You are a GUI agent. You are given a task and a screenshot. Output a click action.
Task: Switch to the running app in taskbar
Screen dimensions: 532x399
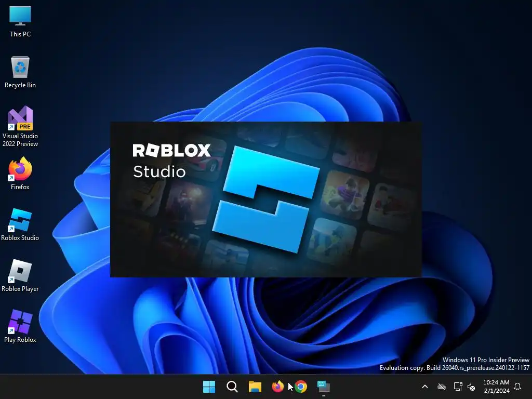click(x=324, y=387)
